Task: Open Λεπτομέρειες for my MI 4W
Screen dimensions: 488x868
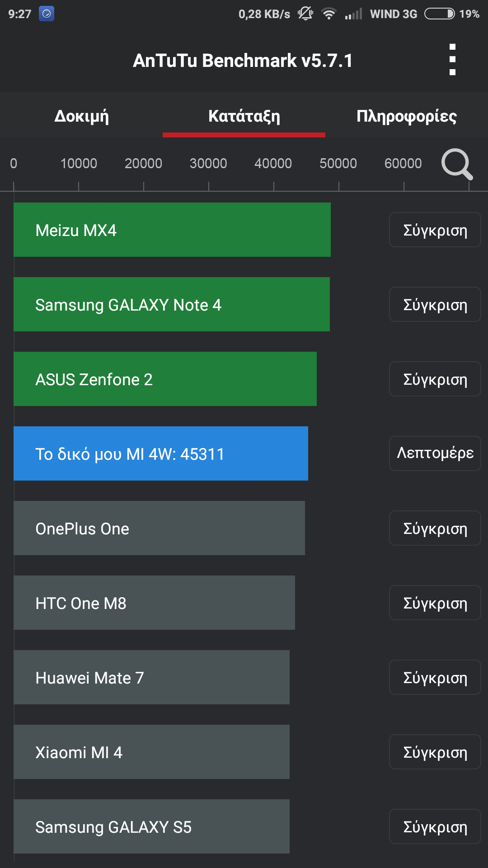Action: pos(435,453)
